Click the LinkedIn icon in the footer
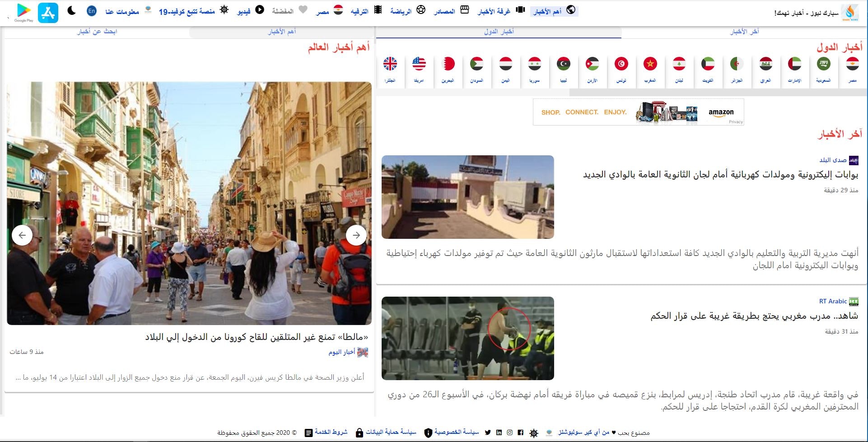The height and width of the screenshot is (442, 868). (x=499, y=432)
